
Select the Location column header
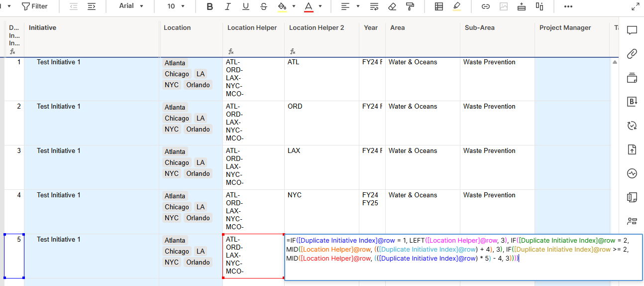point(192,39)
